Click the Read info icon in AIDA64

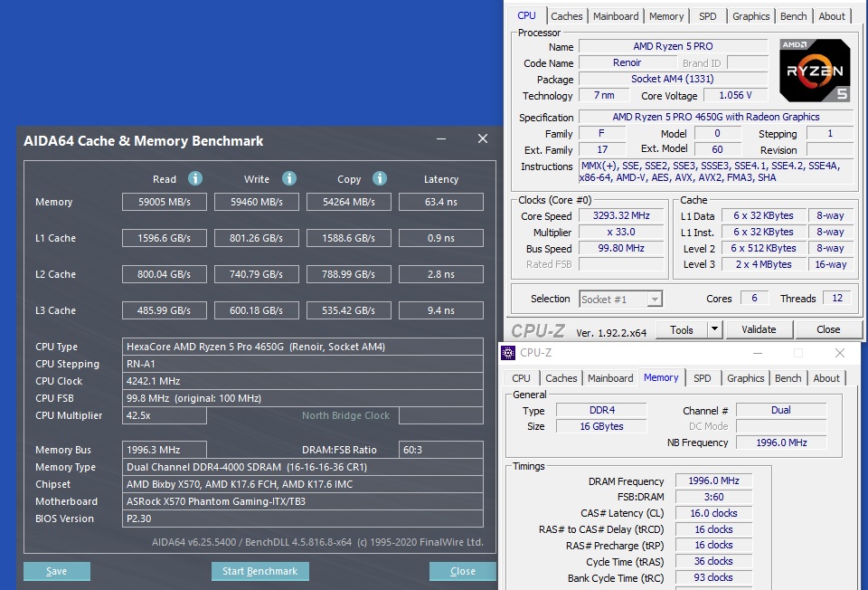pos(195,178)
